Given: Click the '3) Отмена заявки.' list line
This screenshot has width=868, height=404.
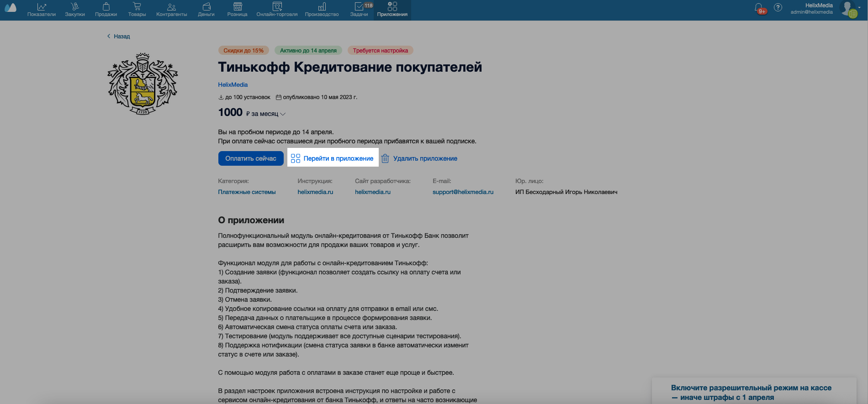Looking at the screenshot, I should point(245,299).
